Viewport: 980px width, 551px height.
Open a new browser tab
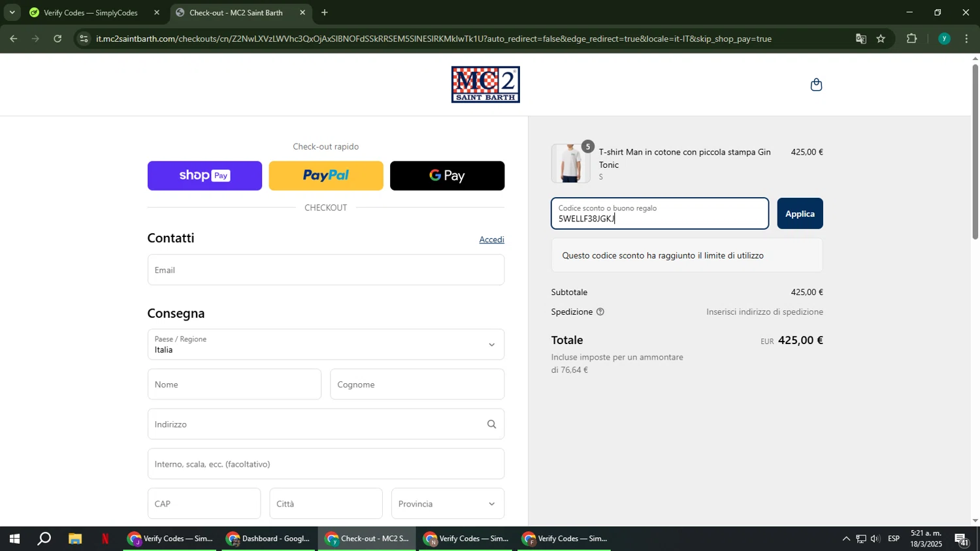[x=325, y=12]
